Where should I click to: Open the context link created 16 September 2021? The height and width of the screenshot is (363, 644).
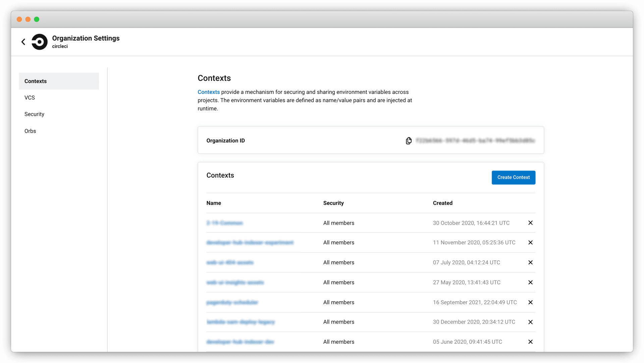232,302
